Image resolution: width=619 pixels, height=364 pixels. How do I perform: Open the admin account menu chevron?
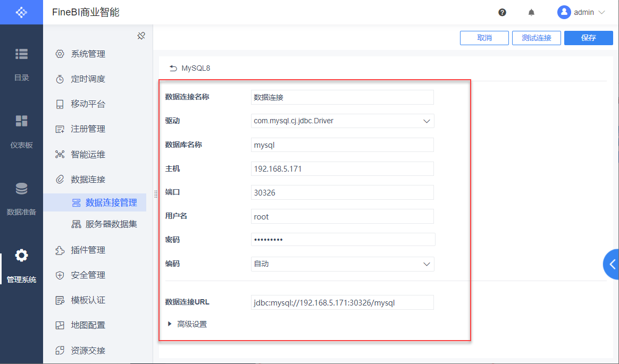pos(601,13)
